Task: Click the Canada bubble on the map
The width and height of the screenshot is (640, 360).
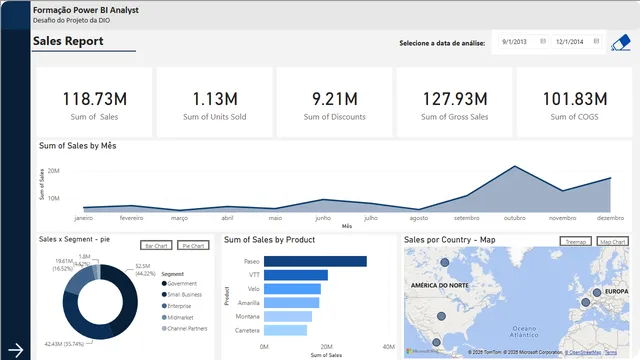Action: pyautogui.click(x=445, y=262)
